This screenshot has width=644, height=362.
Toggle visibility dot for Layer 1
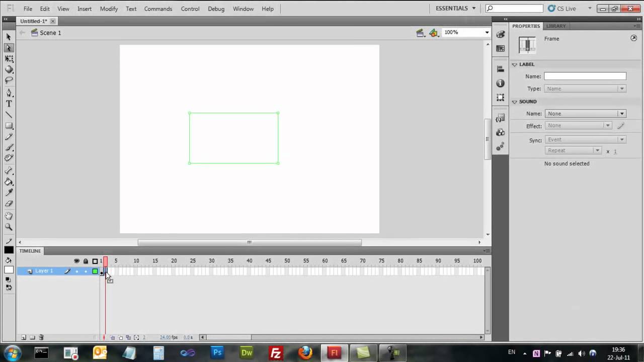(x=76, y=271)
